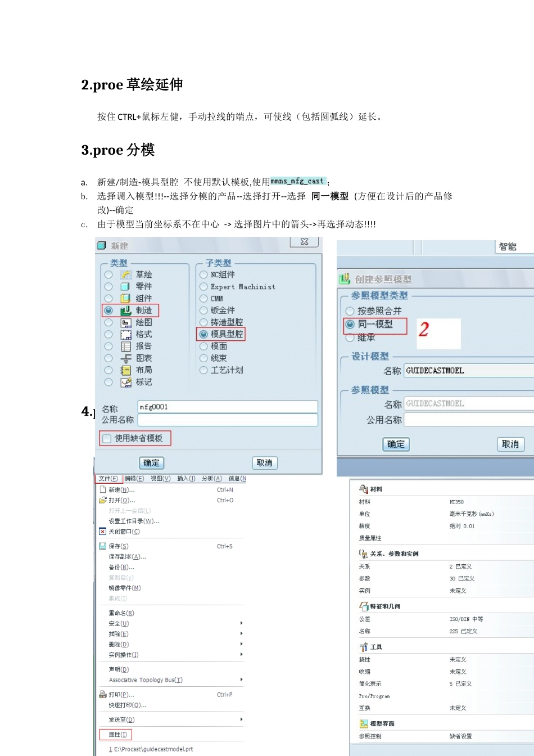Expand Associative Topology Bus submenu arrow
The image size is (534, 756).
(x=242, y=679)
